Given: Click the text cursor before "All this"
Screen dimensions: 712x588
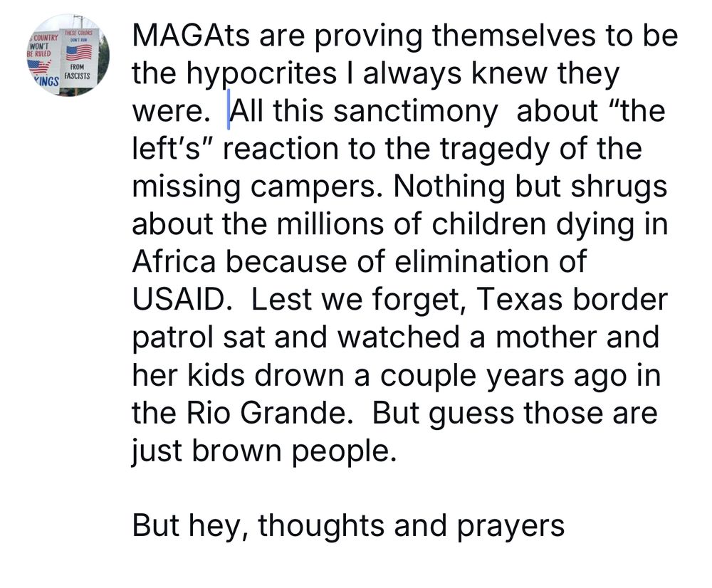Looking at the screenshot, I should click(229, 110).
